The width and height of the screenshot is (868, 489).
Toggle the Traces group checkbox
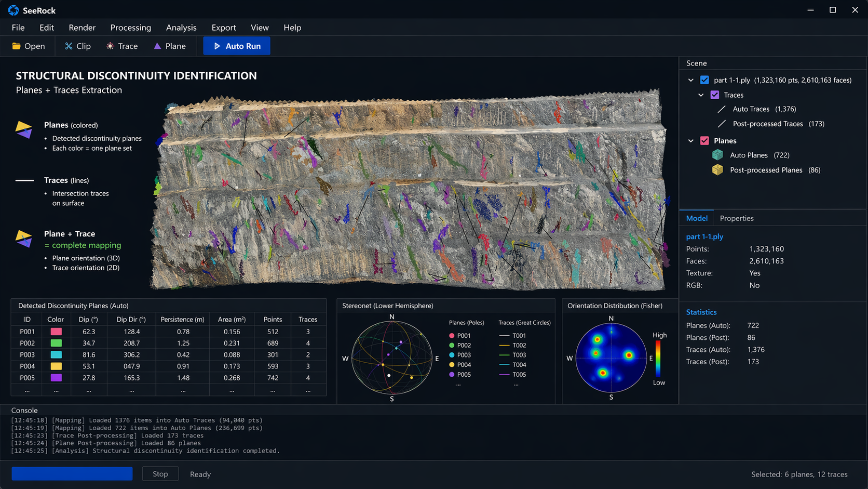point(715,95)
